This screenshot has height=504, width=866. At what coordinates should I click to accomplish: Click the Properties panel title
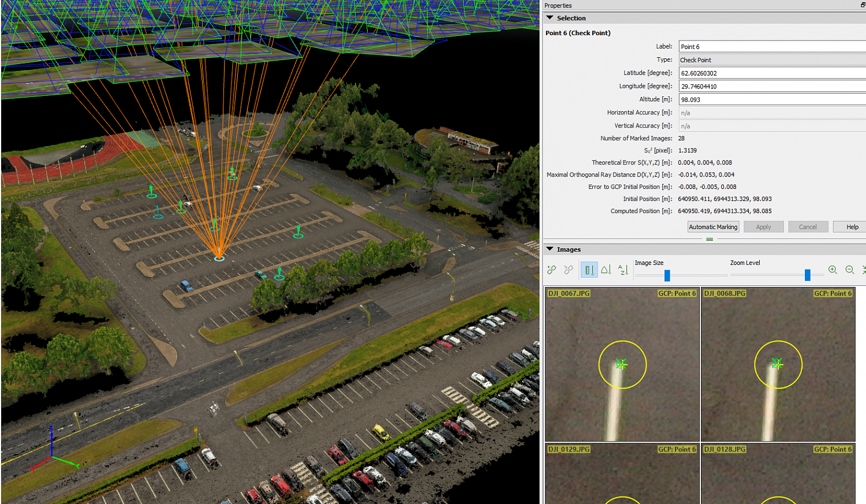[x=558, y=5]
